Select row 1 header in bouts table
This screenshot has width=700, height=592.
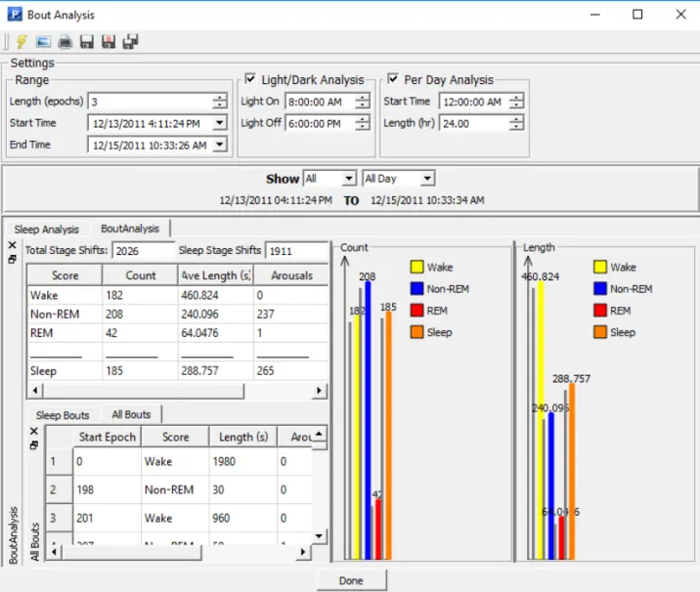pyautogui.click(x=59, y=461)
